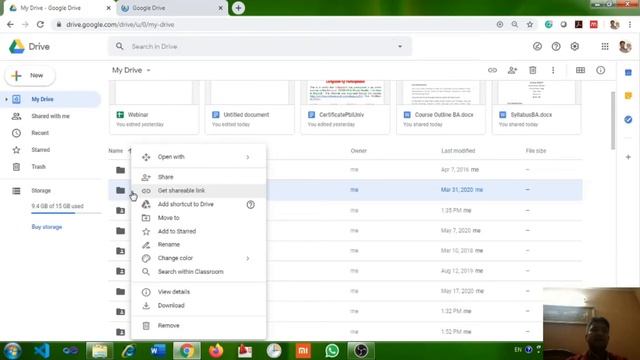Open a new browser tab
This screenshot has height=360, width=640.
click(x=238, y=8)
